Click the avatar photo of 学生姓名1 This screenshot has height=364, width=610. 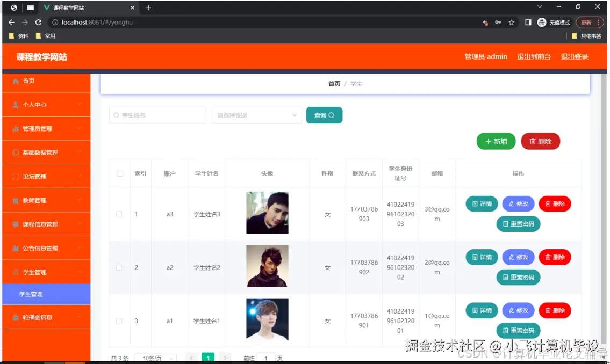tap(267, 319)
